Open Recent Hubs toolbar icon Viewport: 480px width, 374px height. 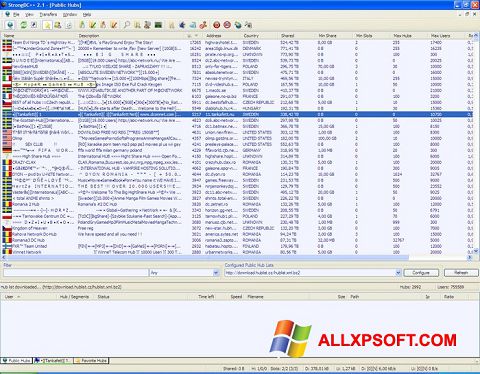pyautogui.click(x=68, y=25)
